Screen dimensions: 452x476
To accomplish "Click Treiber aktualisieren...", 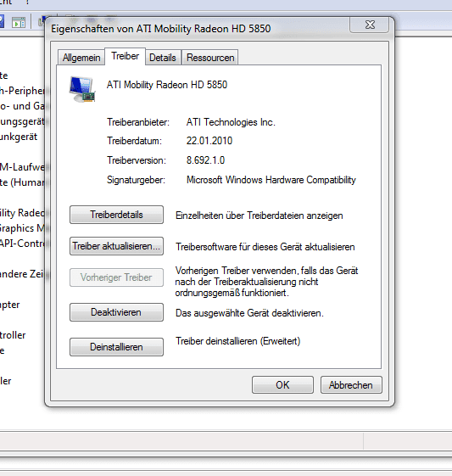I will click(x=116, y=246).
